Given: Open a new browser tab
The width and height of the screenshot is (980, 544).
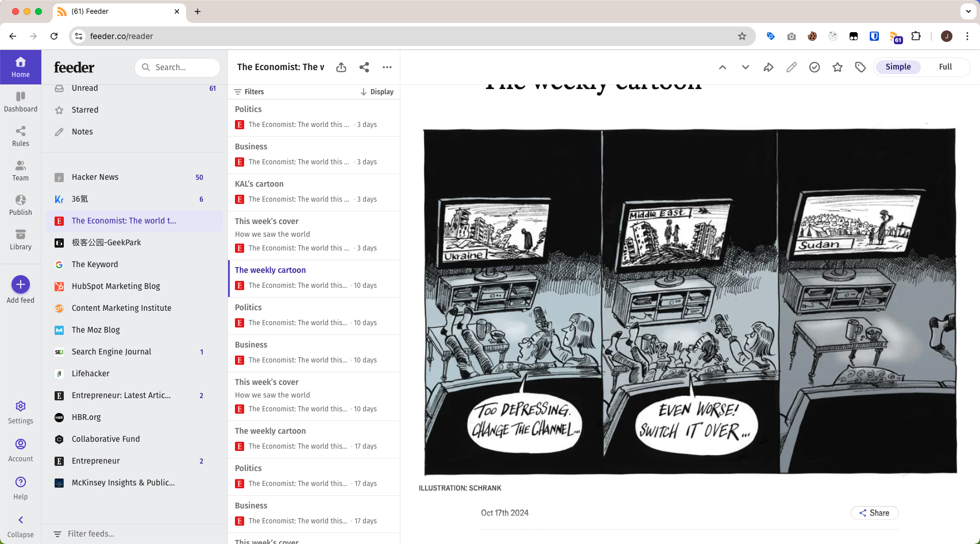Looking at the screenshot, I should 198,11.
